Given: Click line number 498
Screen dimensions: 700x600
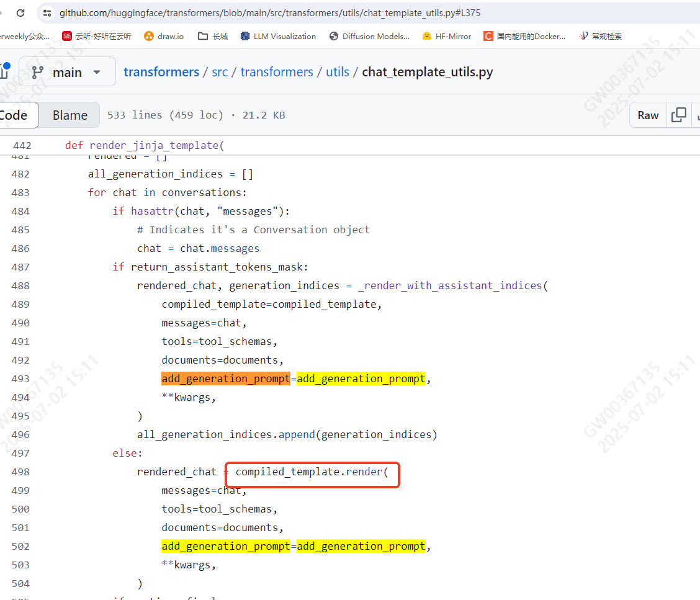Looking at the screenshot, I should [20, 472].
